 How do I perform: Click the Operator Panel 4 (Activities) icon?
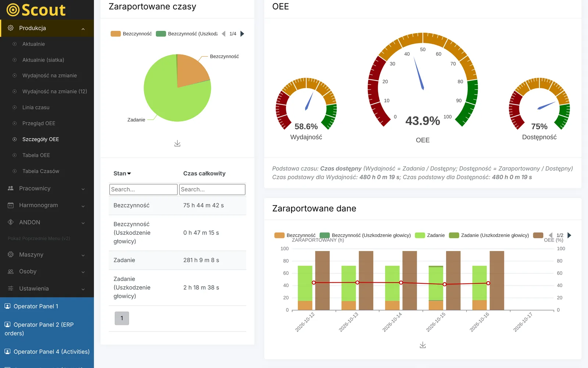click(x=7, y=352)
